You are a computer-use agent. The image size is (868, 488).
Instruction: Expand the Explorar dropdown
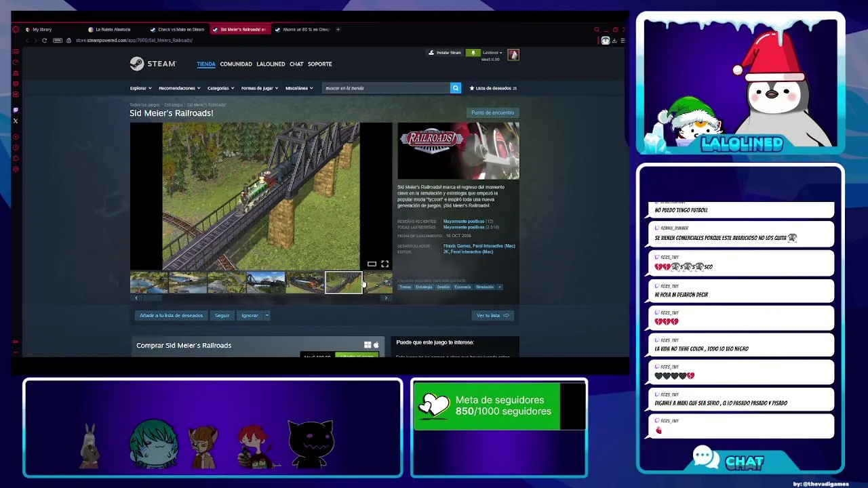point(140,88)
